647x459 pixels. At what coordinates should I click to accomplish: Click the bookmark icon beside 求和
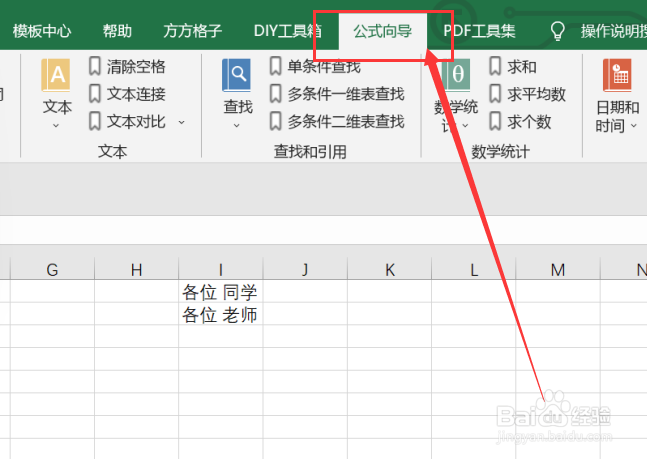pyautogui.click(x=495, y=66)
